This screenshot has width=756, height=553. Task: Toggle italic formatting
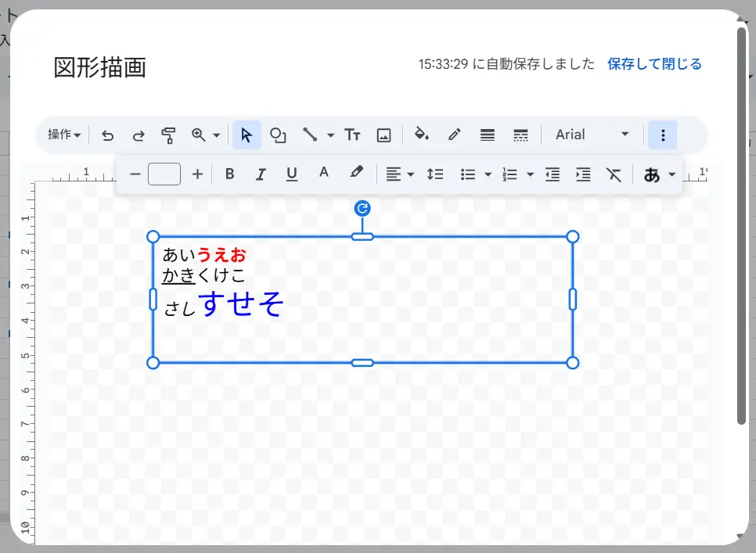click(261, 174)
